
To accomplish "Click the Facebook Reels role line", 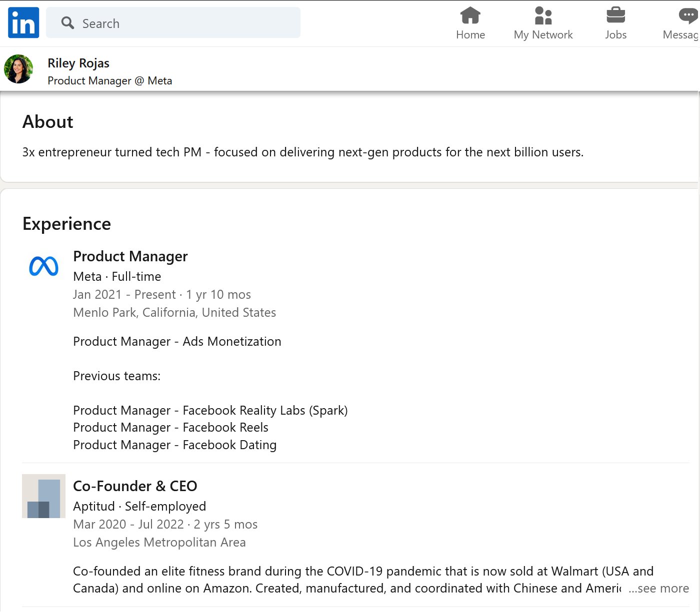I will tap(170, 428).
